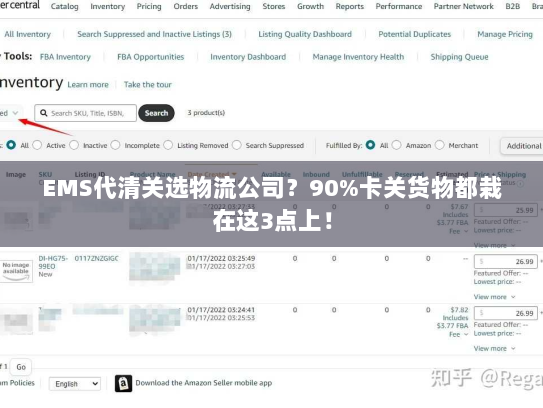The height and width of the screenshot is (408, 543).
Task: Click date 01/17/2022 03:25:49
Action: [221, 258]
